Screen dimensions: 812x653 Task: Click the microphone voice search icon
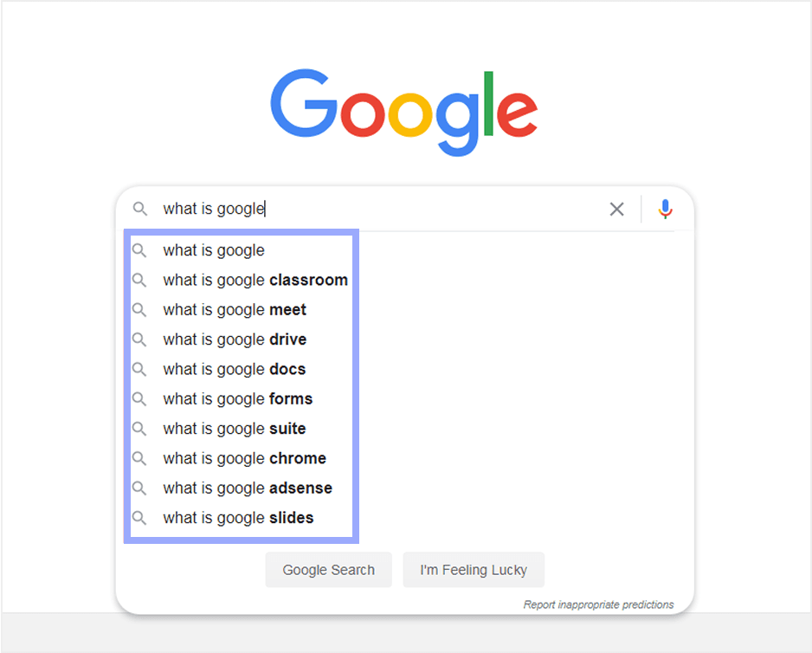pyautogui.click(x=665, y=209)
